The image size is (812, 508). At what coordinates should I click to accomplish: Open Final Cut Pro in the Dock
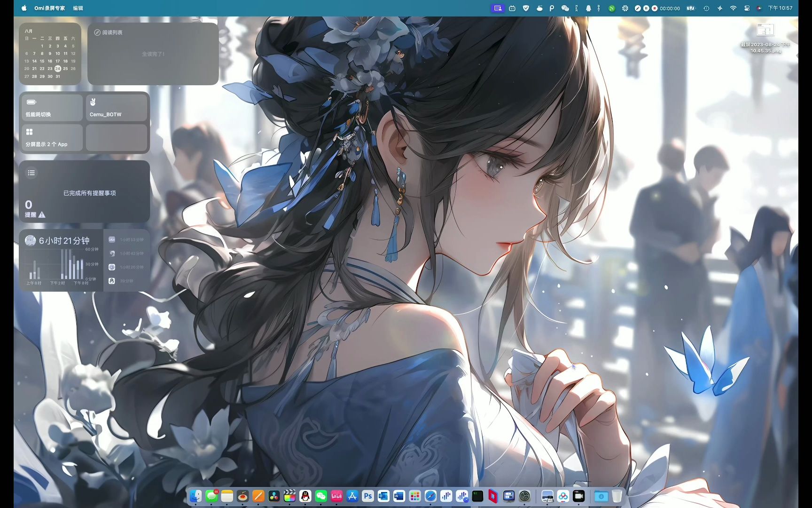click(x=289, y=496)
